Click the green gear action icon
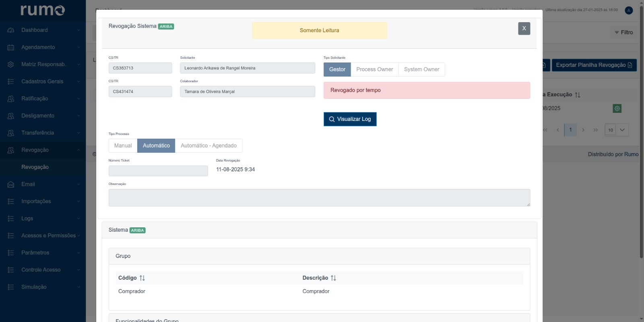This screenshot has height=322, width=644. (x=617, y=108)
